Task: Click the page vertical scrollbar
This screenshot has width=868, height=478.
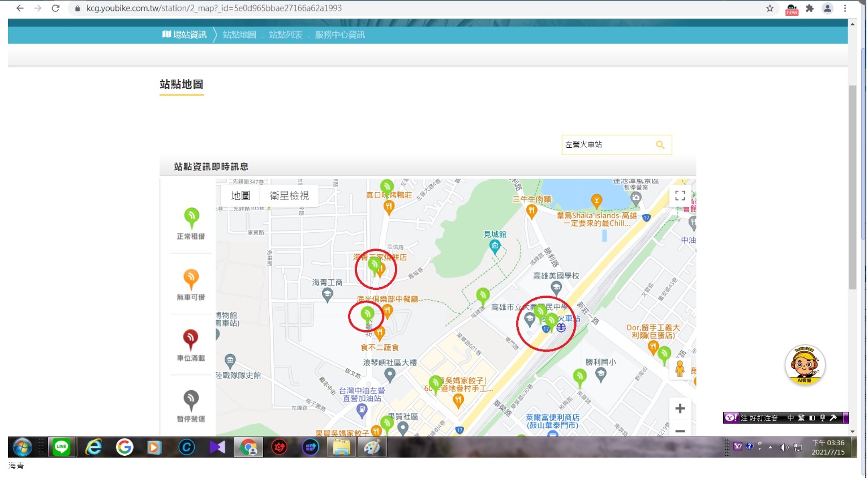Action: (852, 187)
